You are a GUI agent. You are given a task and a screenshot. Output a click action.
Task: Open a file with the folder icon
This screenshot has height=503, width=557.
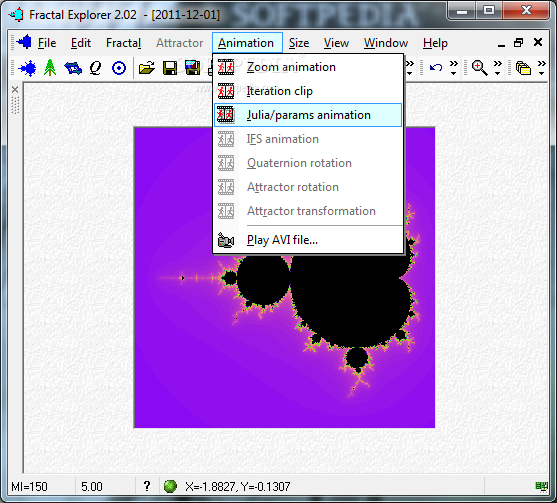[x=147, y=67]
